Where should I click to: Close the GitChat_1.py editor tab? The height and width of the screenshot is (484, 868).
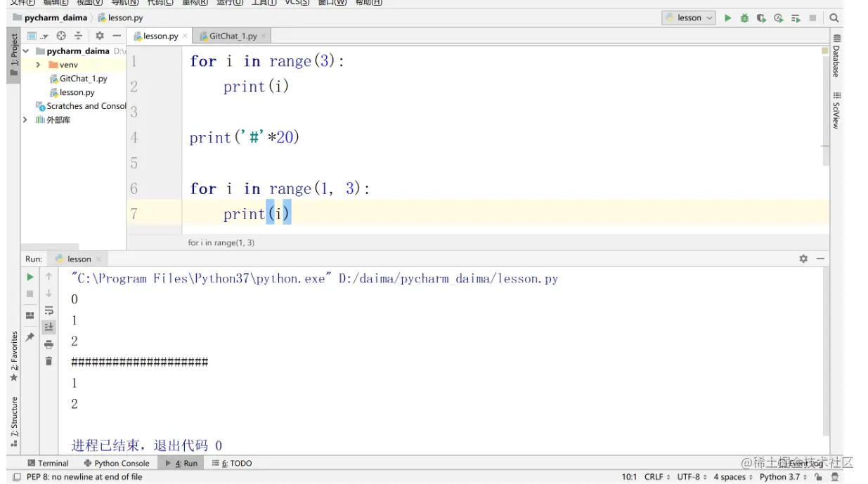click(x=264, y=36)
